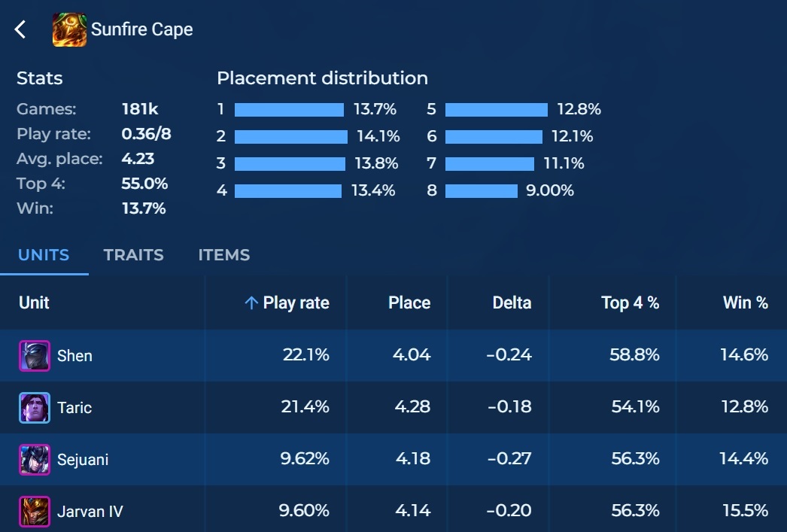The image size is (787, 532).
Task: Click the Shen unit name
Action: point(75,356)
